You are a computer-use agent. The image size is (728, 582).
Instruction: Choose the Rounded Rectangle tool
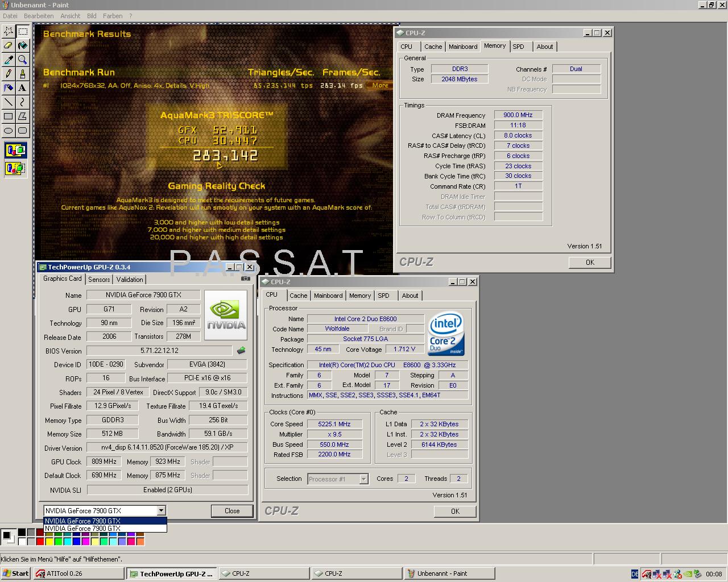(23, 131)
